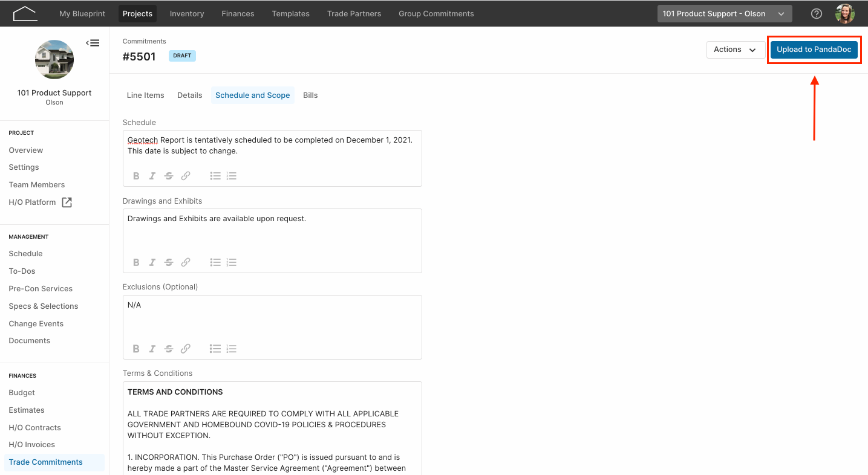
Task: Open the 101 Product Support - Olson project dropdown
Action: tap(725, 13)
